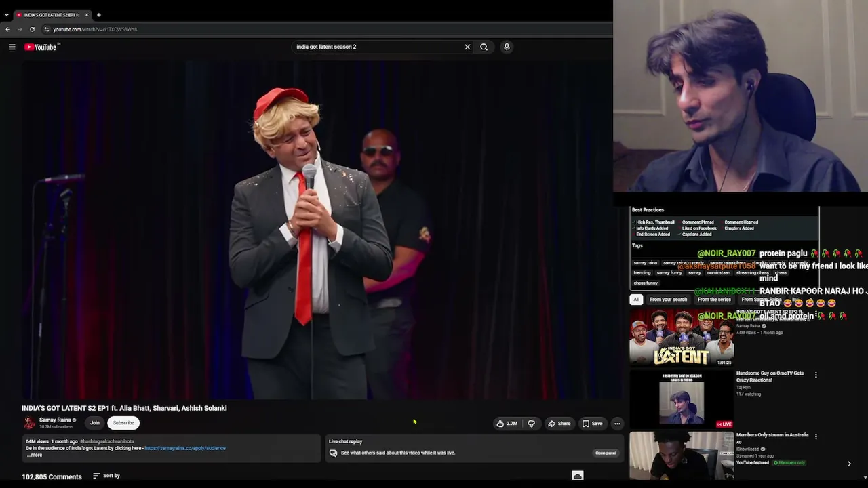
Task: Clear the search box text
Action: (x=467, y=47)
